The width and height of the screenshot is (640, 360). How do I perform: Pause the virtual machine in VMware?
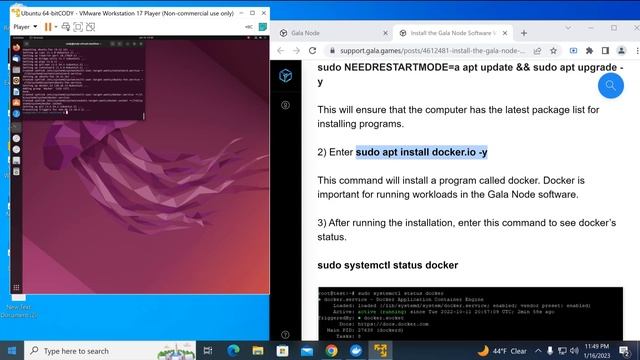tap(48, 27)
